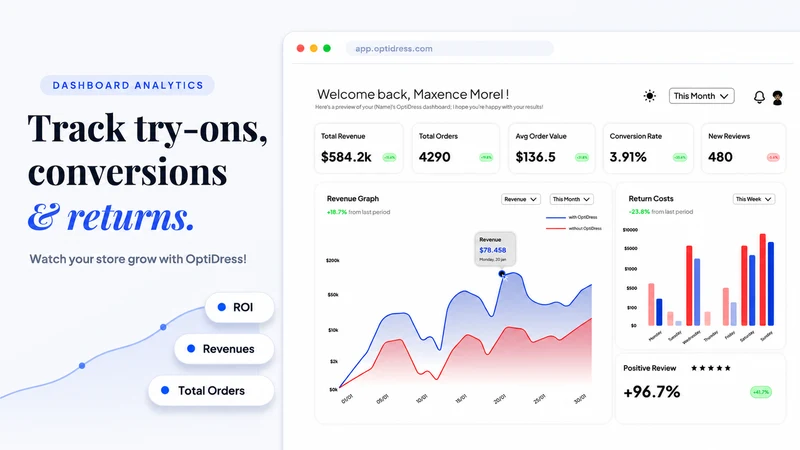The width and height of the screenshot is (800, 450).
Task: Click the with OptiDress blue legend line
Action: tap(556, 218)
